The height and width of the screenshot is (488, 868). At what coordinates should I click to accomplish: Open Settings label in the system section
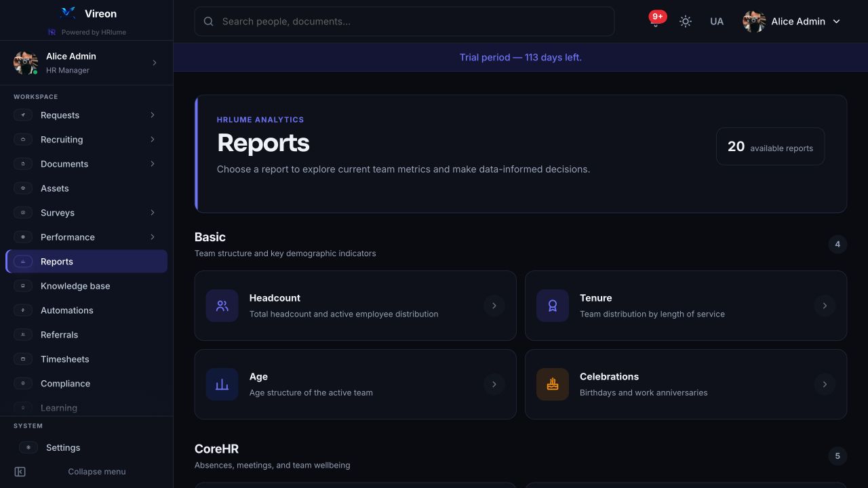[x=63, y=447]
